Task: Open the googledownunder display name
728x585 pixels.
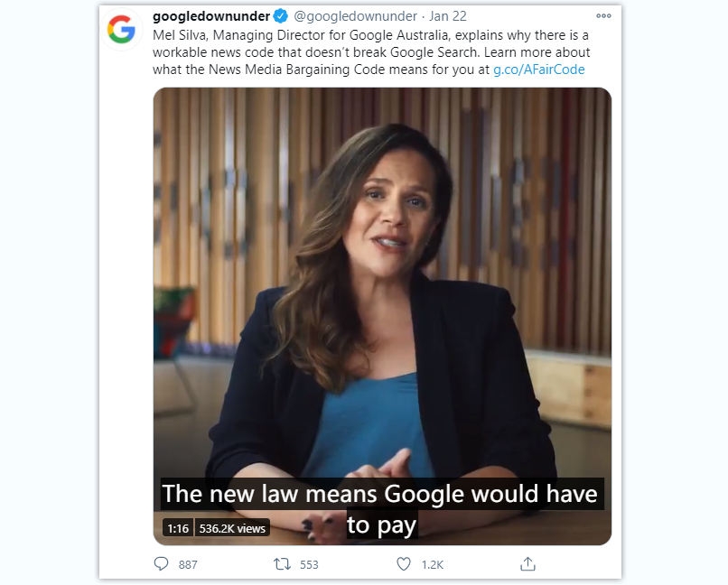Action: [x=211, y=16]
